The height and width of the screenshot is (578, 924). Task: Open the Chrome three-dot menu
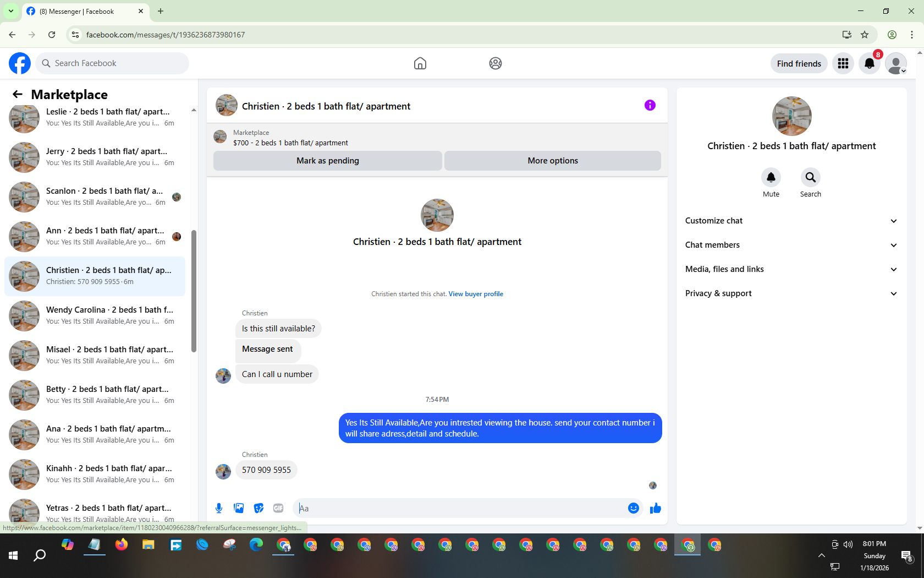click(912, 35)
